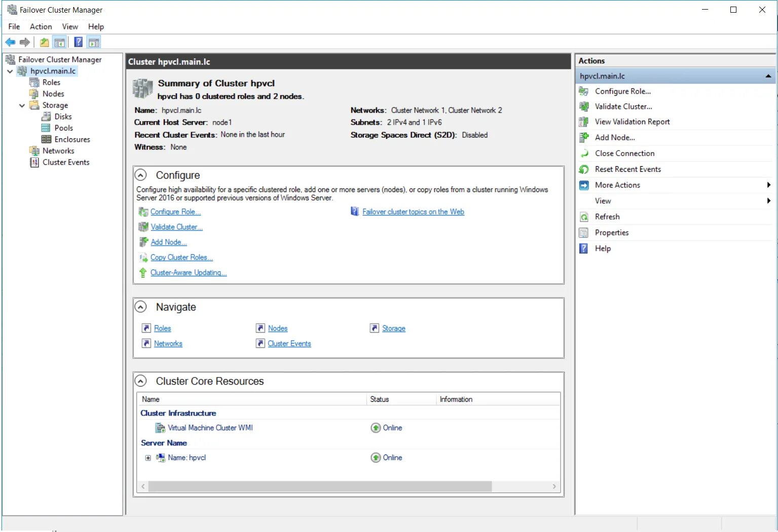Click the Up One Level folder toolbar icon
Image resolution: width=778 pixels, height=532 pixels.
45,42
